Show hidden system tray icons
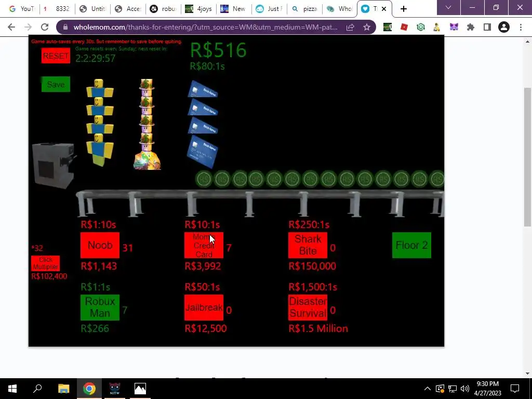This screenshot has height=399, width=532. [x=428, y=389]
